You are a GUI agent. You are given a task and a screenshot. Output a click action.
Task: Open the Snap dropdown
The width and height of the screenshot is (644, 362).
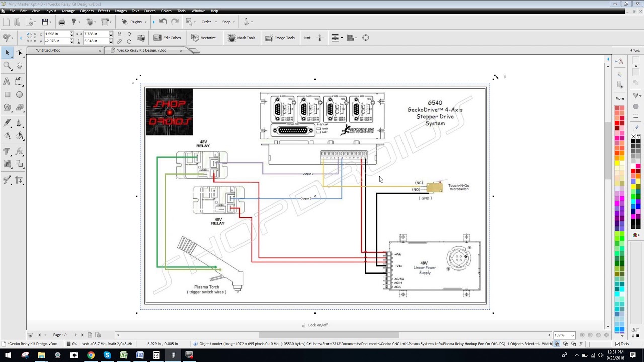(229, 22)
